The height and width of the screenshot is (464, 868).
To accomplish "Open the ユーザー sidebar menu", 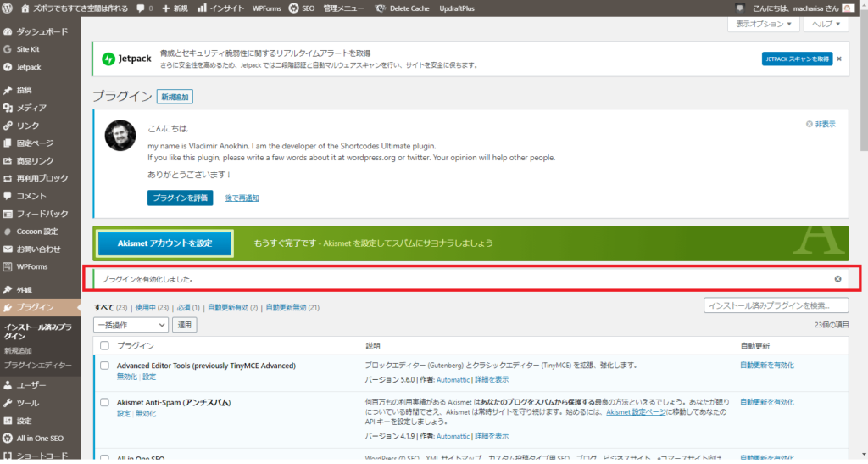I will 31,384.
